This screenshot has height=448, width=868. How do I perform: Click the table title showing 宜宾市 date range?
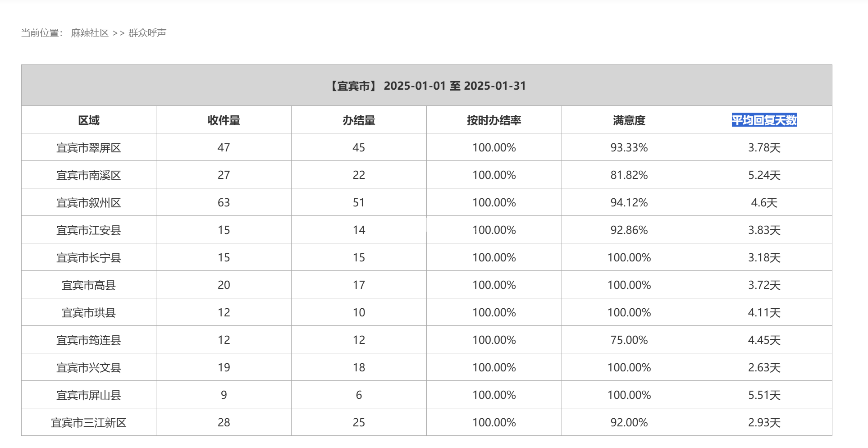click(427, 86)
